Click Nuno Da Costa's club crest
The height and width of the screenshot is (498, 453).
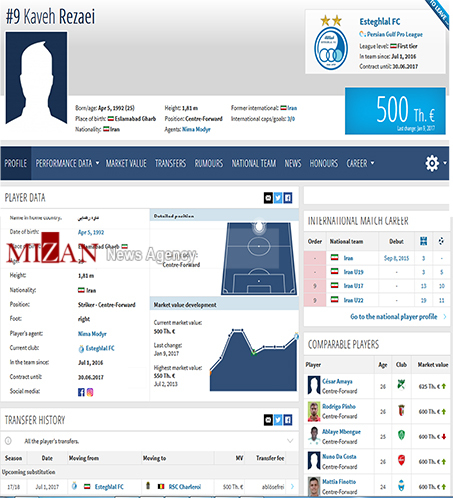pyautogui.click(x=401, y=460)
